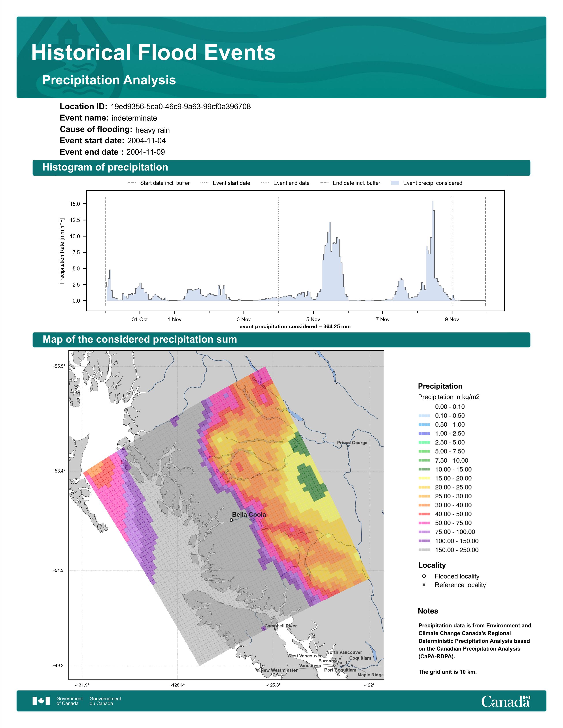The image size is (563, 728).
Task: Click the Government of Canada footer text
Action: [x=69, y=701]
